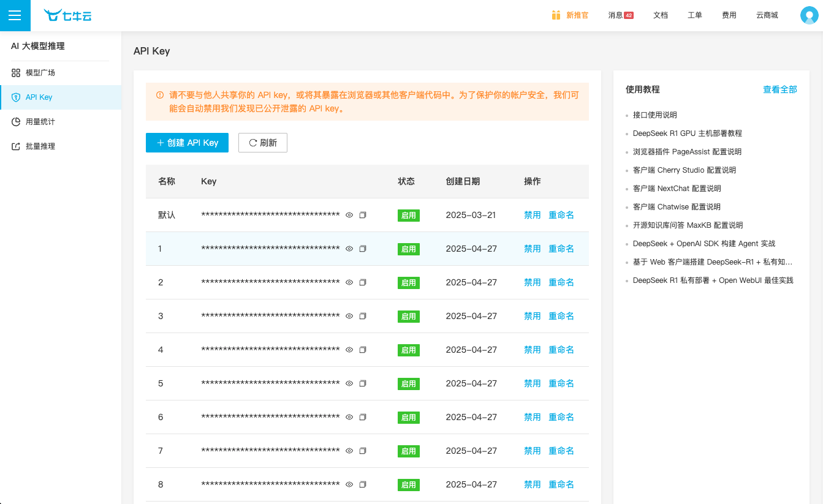Disable key 5 via 禁用
823x504 pixels.
point(533,383)
